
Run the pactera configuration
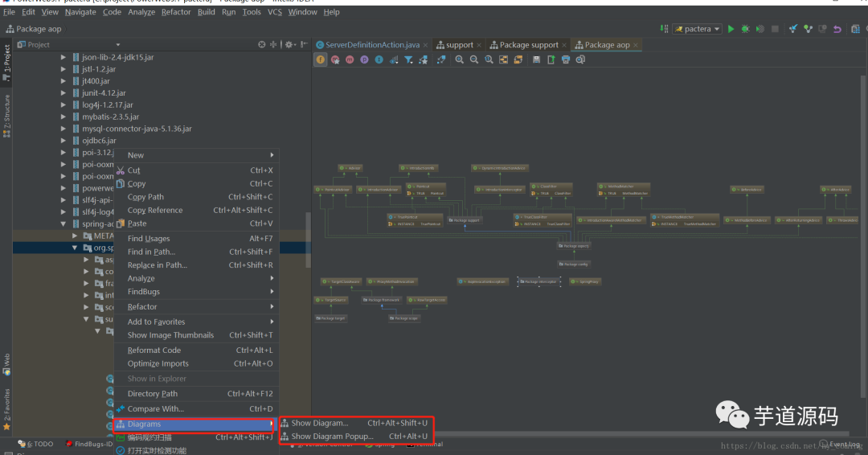(x=731, y=29)
